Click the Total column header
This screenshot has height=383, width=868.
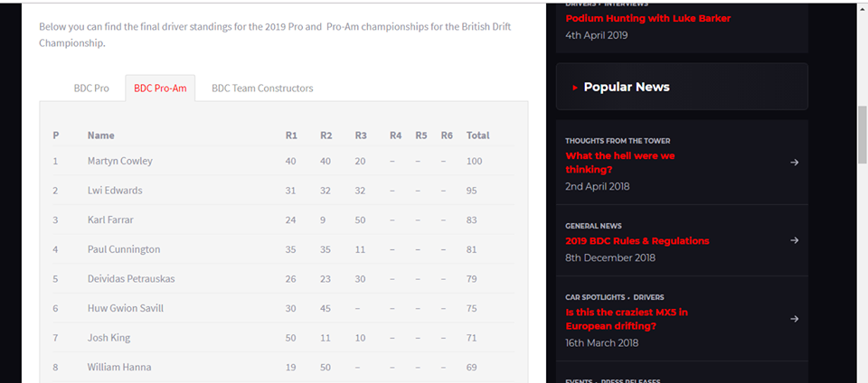point(477,135)
